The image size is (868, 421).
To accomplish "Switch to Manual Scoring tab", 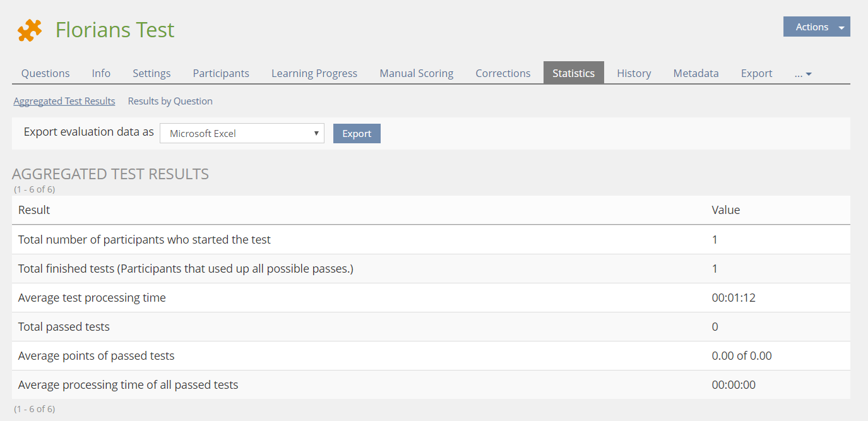I will (417, 73).
